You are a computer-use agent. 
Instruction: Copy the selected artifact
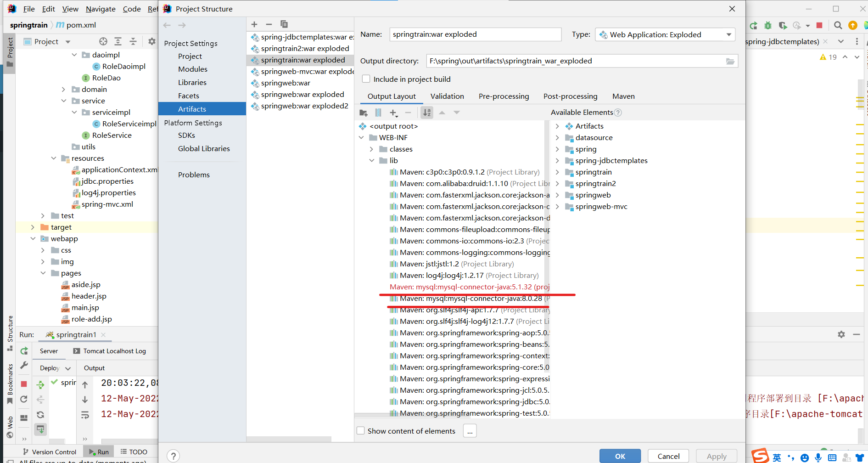point(284,24)
